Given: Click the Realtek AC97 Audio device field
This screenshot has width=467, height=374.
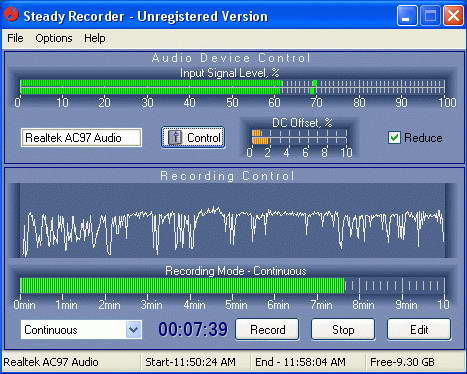Looking at the screenshot, I should [81, 137].
